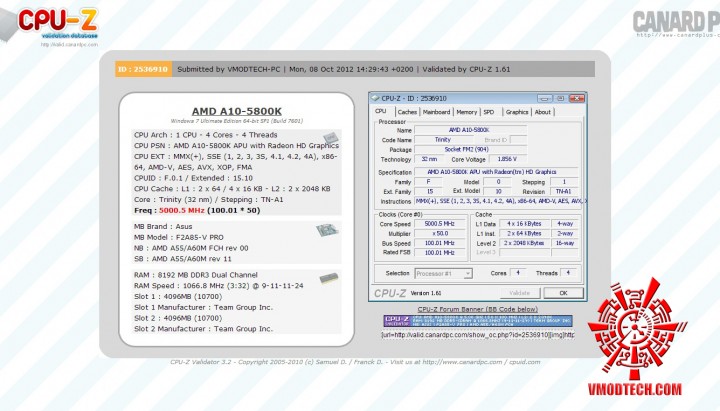
Task: Click the Level 2 2 x 2048 KBytes field
Action: [524, 243]
